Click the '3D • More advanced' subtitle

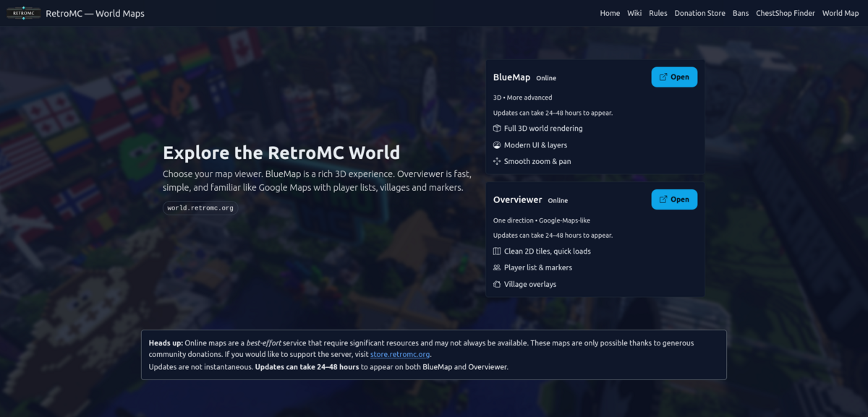522,98
